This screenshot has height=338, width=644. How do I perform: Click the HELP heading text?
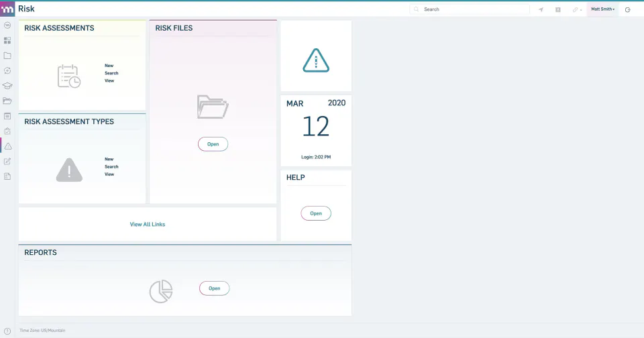[295, 178]
